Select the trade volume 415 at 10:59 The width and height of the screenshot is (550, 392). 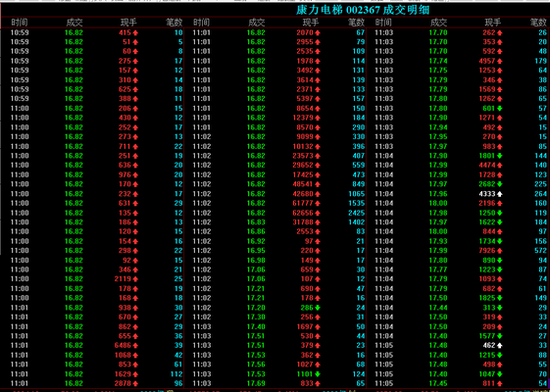point(125,32)
